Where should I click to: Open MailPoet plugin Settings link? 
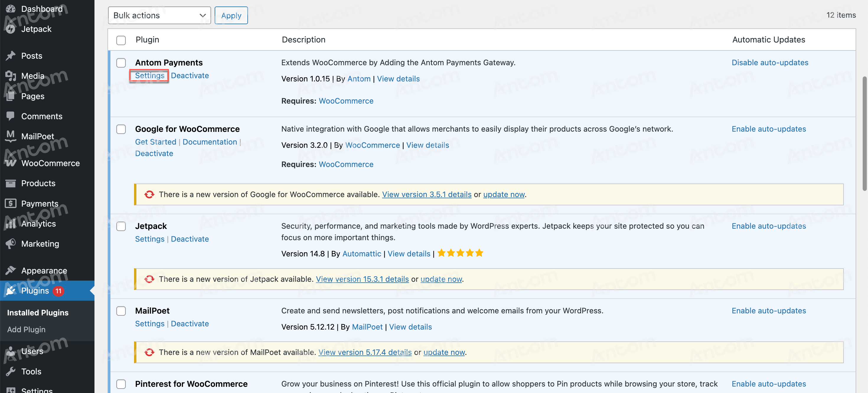coord(150,324)
